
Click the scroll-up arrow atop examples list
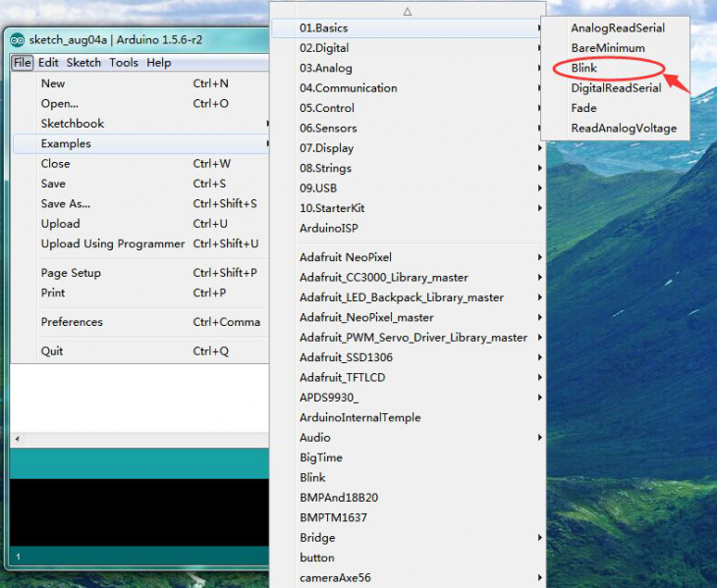[x=407, y=11]
